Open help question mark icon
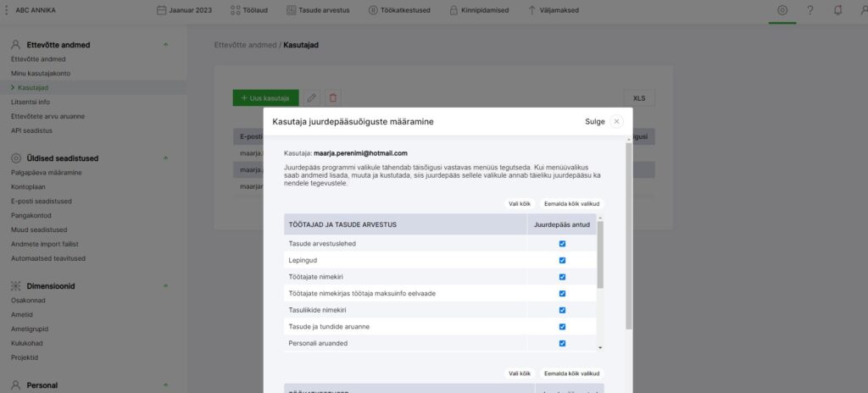The image size is (868, 393). click(x=810, y=10)
